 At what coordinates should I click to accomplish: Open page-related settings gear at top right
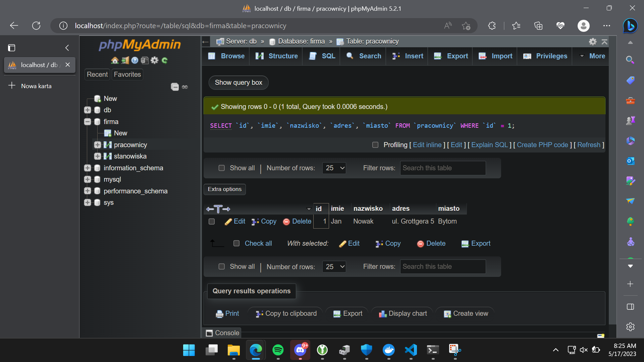593,42
